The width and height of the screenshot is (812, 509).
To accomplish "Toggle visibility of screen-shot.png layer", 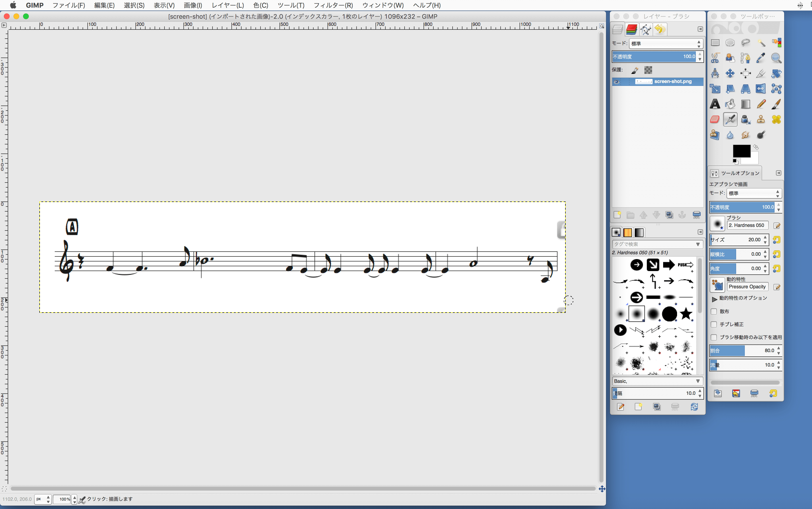I will pyautogui.click(x=617, y=82).
